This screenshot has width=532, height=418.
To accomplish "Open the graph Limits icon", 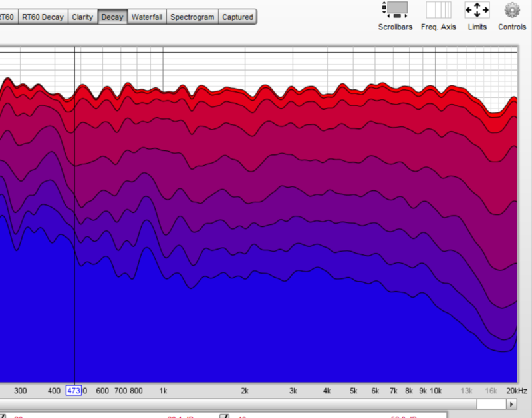I will click(477, 16).
